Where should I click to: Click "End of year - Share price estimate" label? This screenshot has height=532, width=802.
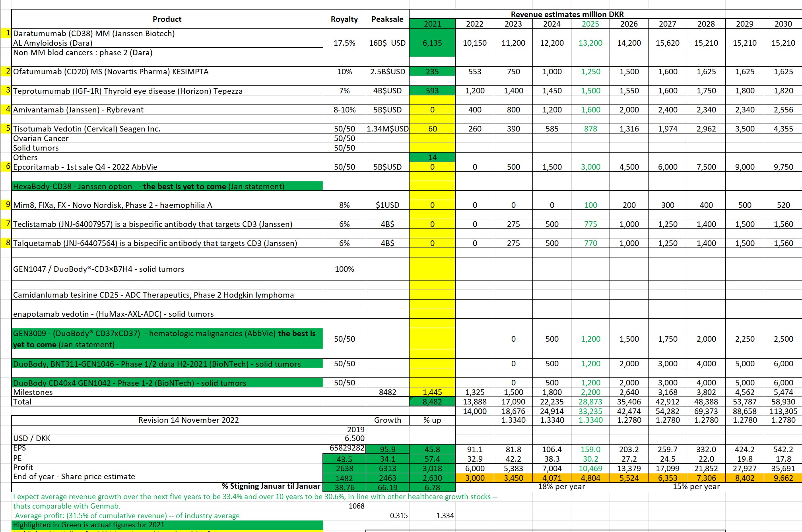[167, 476]
